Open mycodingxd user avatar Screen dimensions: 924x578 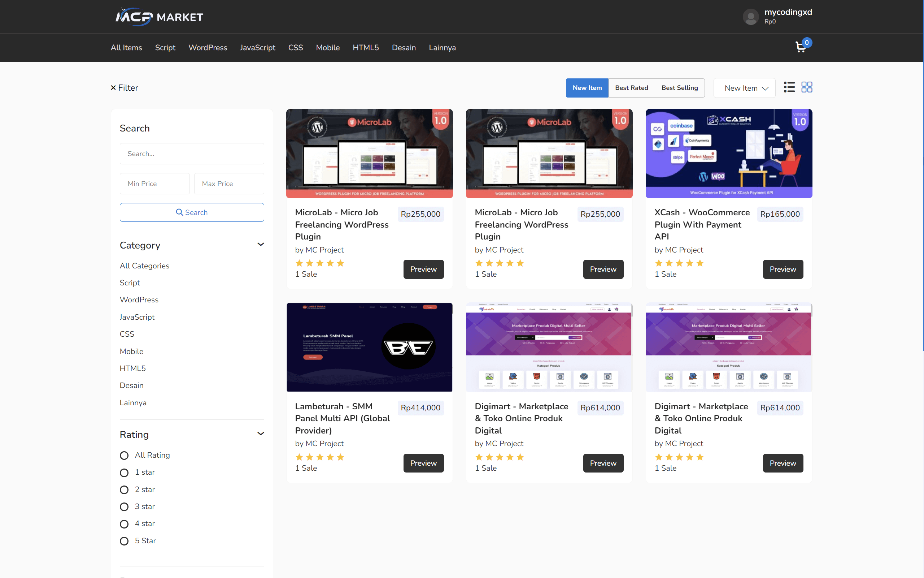pos(751,17)
